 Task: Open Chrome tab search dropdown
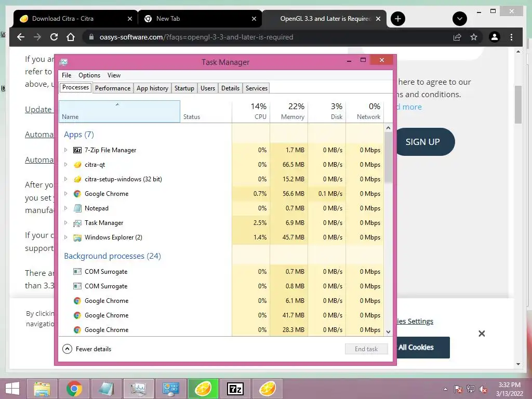[459, 19]
